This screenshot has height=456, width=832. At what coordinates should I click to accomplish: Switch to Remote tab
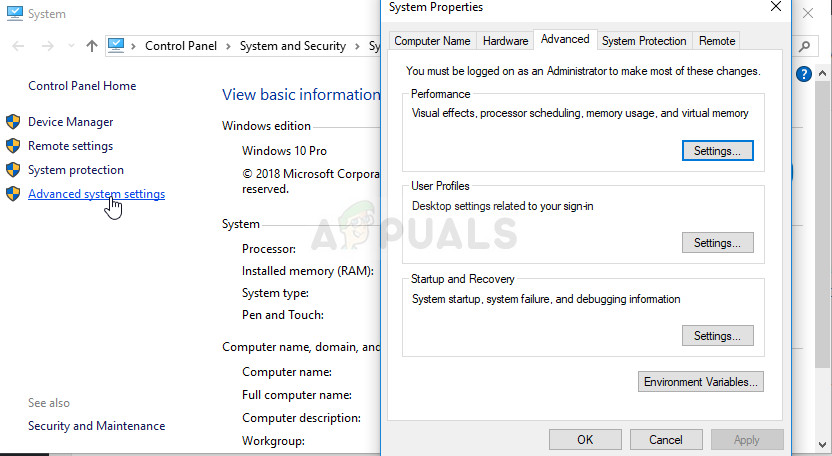tap(717, 41)
